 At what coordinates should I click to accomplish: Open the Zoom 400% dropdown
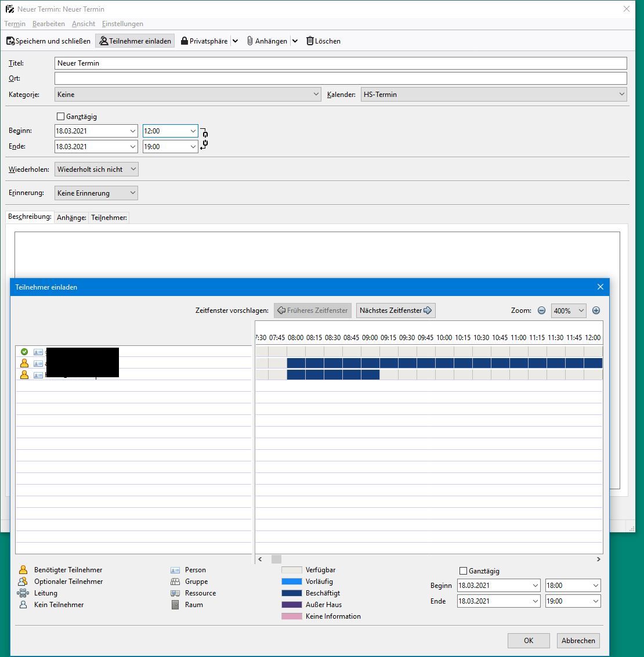click(x=569, y=311)
